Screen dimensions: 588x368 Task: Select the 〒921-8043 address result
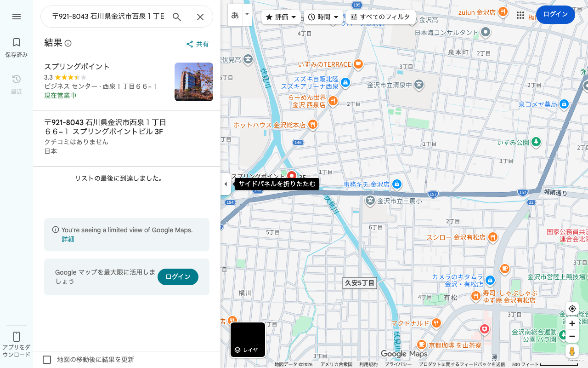tap(127, 137)
